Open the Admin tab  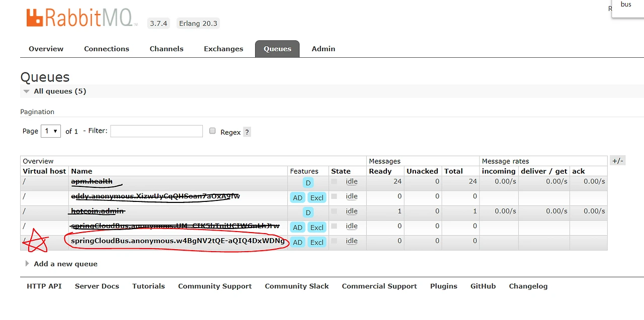[324, 49]
